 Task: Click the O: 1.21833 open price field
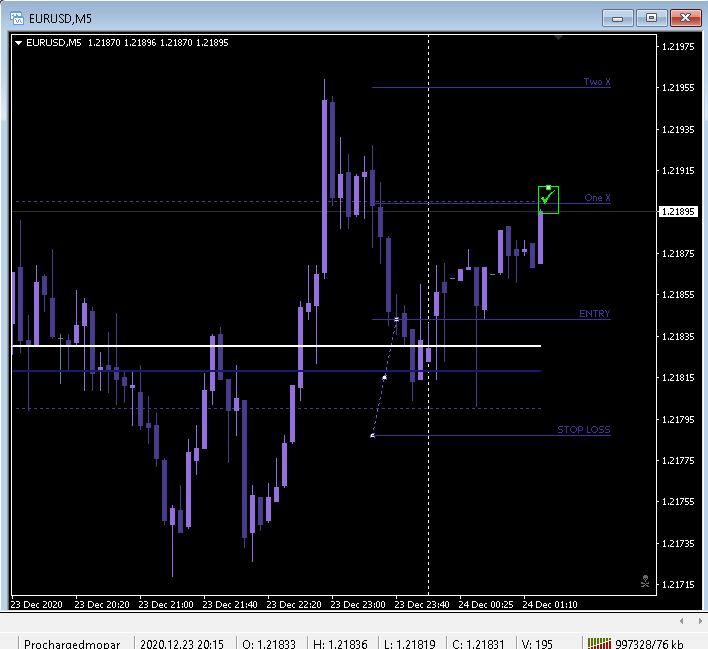269,644
